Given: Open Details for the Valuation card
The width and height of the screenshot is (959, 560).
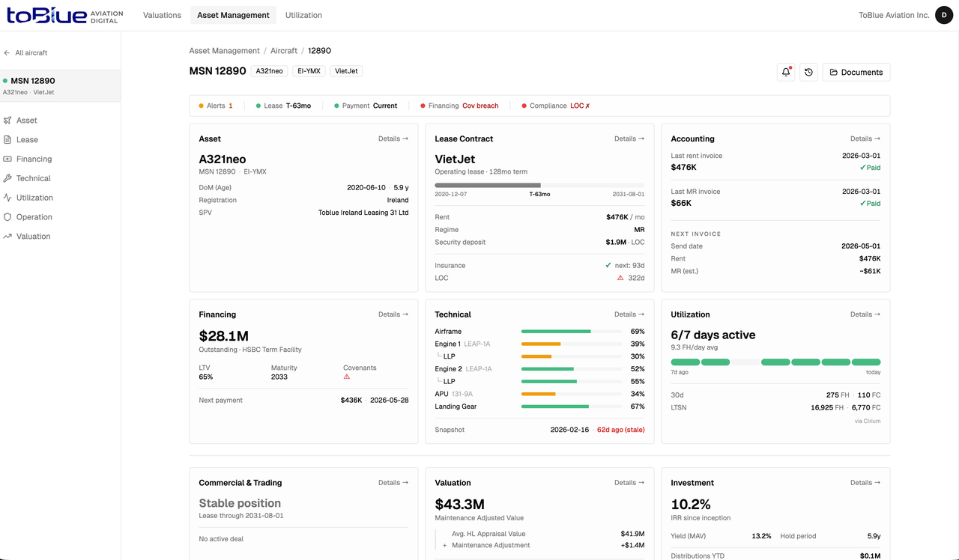Looking at the screenshot, I should click(x=629, y=483).
